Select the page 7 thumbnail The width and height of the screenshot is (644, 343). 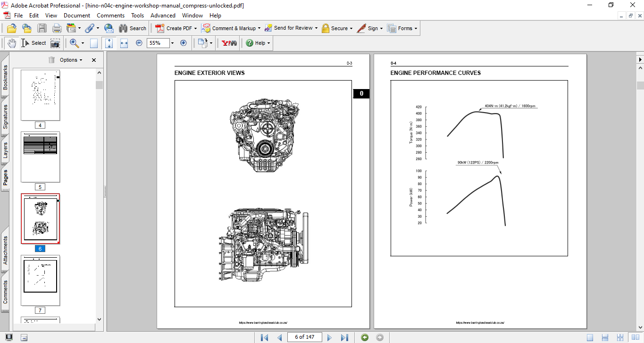(41, 280)
